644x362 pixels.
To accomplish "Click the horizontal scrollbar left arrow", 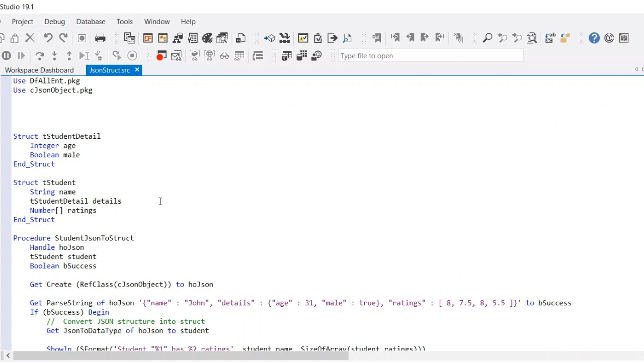I will pos(8,356).
